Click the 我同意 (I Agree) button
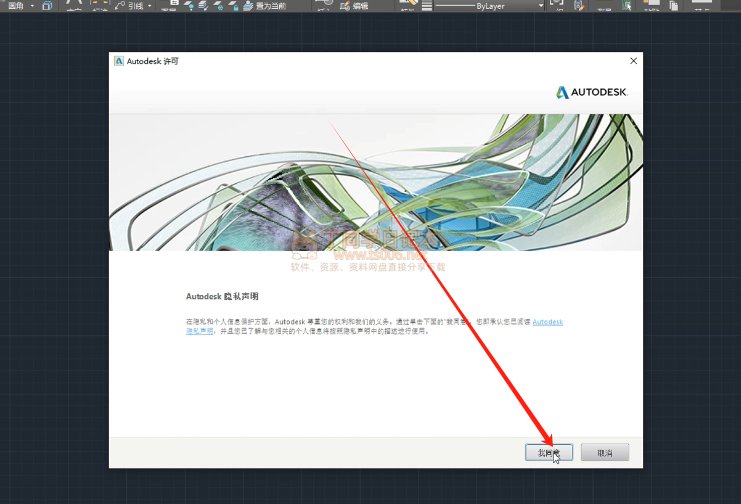741x504 pixels. pyautogui.click(x=549, y=452)
